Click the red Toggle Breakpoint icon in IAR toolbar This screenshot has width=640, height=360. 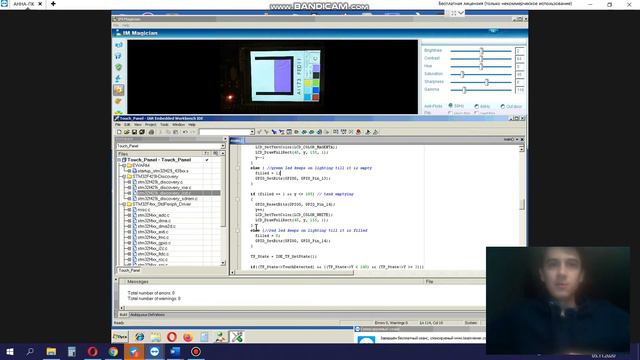358,132
